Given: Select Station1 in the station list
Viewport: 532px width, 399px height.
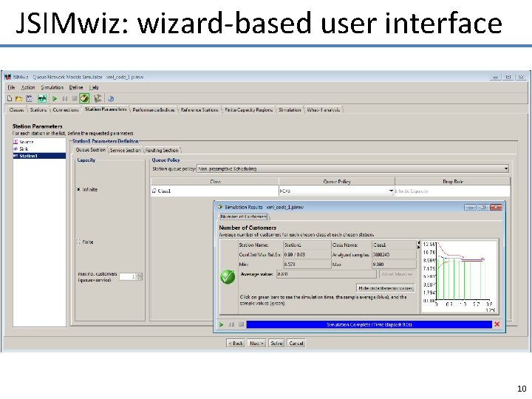Looking at the screenshot, I should [39, 156].
